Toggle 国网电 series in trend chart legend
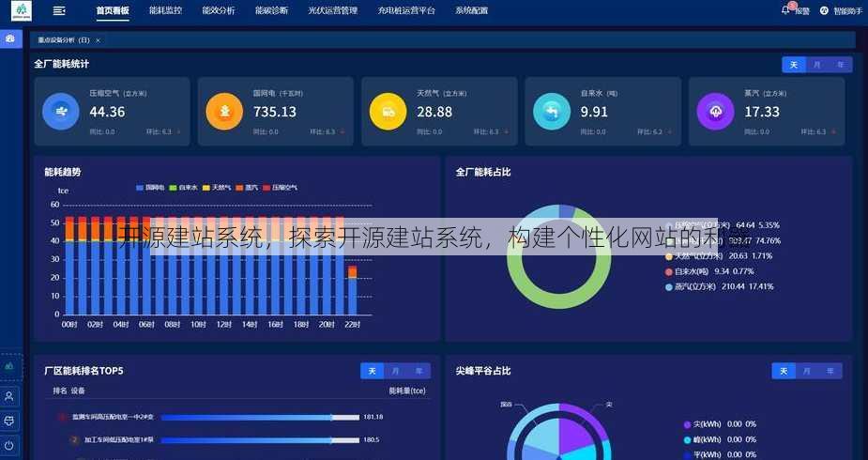The image size is (868, 460). coord(150,188)
